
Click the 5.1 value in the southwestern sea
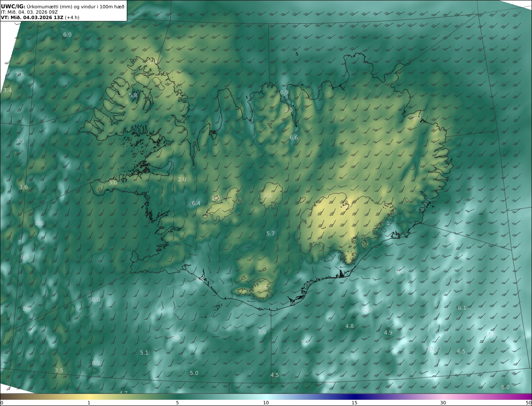(x=144, y=352)
